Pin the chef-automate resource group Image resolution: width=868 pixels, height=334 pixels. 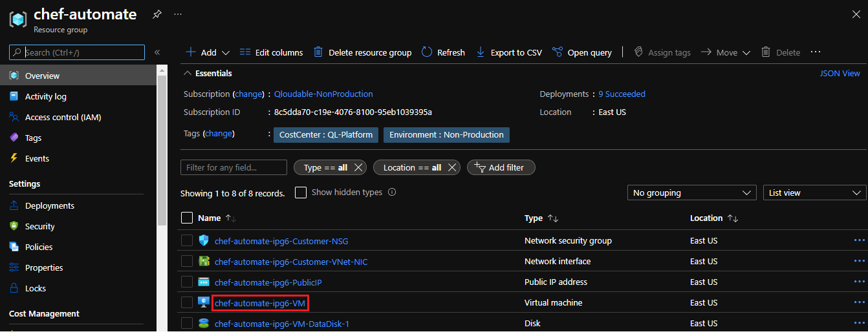157,14
